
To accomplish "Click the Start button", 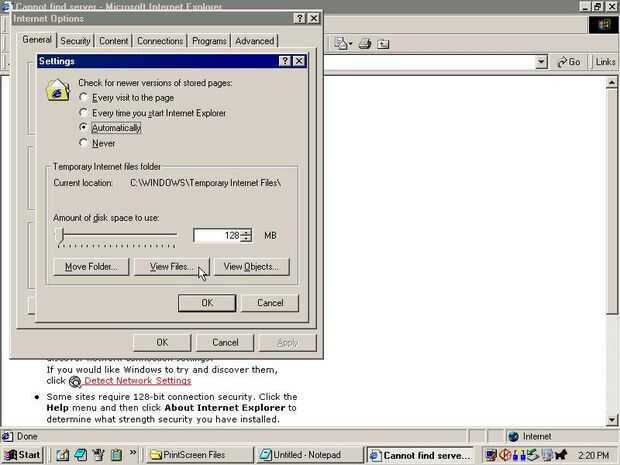I will [23, 455].
